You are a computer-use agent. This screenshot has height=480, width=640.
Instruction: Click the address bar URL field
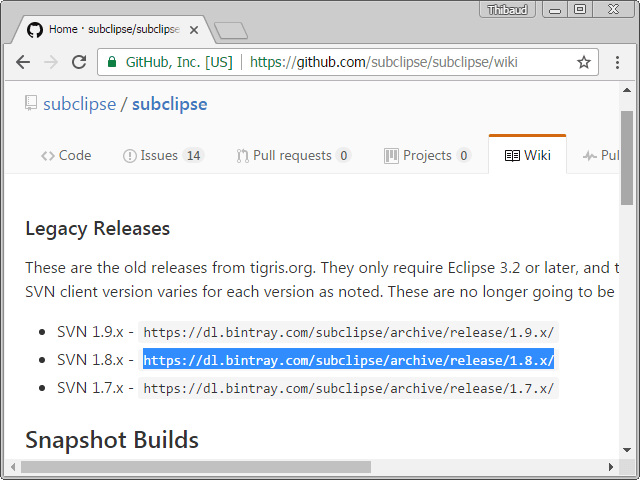point(400,62)
